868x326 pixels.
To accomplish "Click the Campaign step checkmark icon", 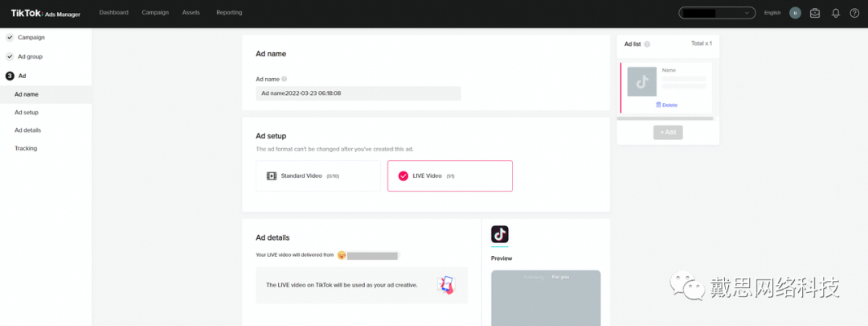I will [10, 37].
